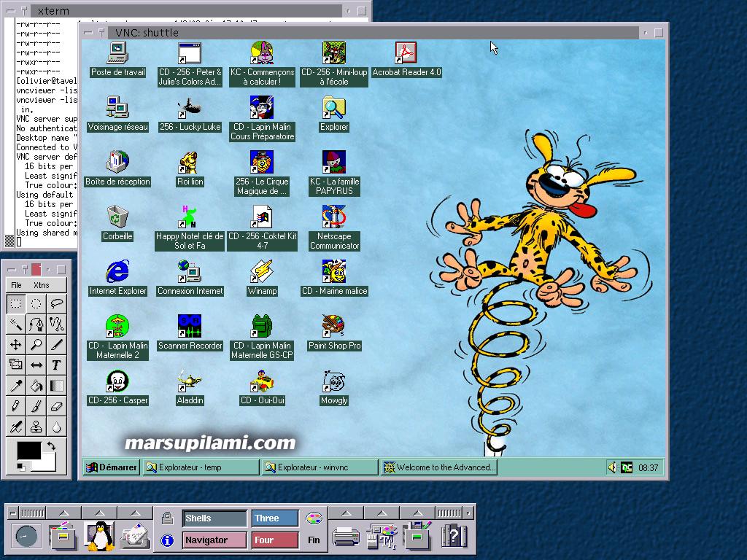Click the Démarrer start button
This screenshot has width=747, height=560.
[112, 467]
